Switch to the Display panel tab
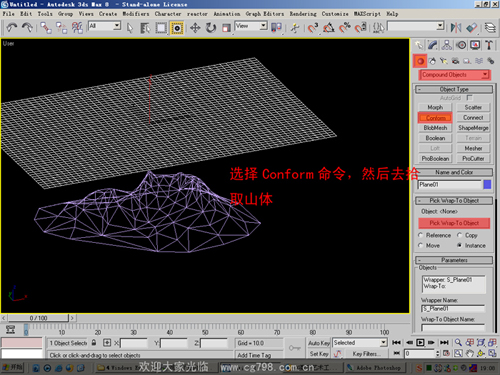Screen dimensions: 500x375 pos(475,45)
